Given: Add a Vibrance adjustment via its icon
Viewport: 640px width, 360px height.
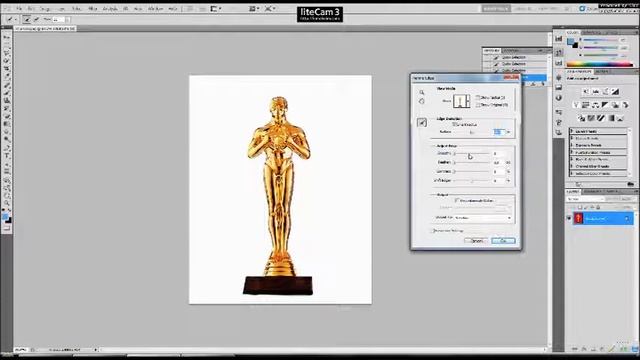Looking at the screenshot, I should tap(576, 105).
